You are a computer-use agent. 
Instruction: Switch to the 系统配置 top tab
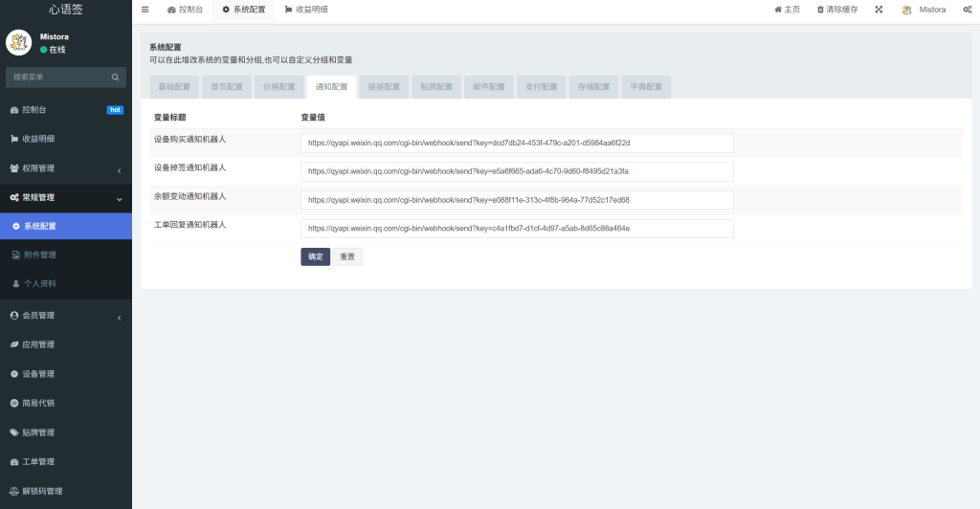coord(244,10)
